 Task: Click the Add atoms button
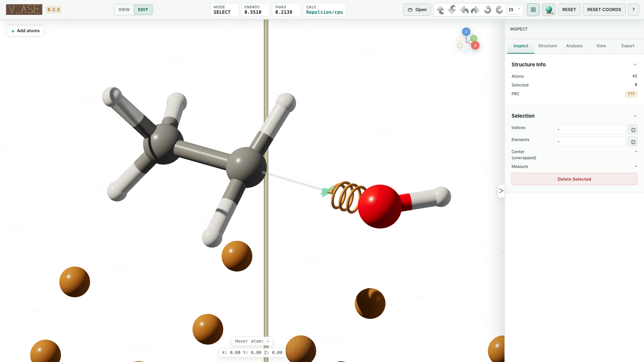(x=25, y=31)
